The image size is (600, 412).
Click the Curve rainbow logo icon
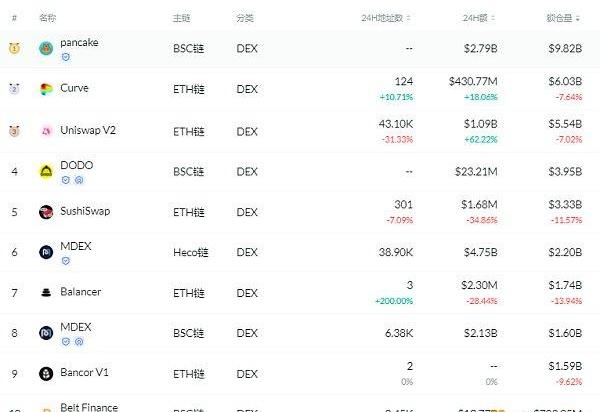coord(46,89)
